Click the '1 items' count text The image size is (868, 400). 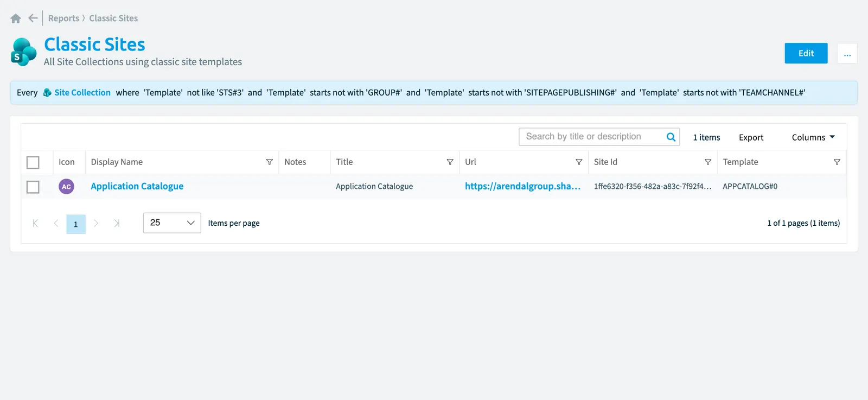pos(706,137)
